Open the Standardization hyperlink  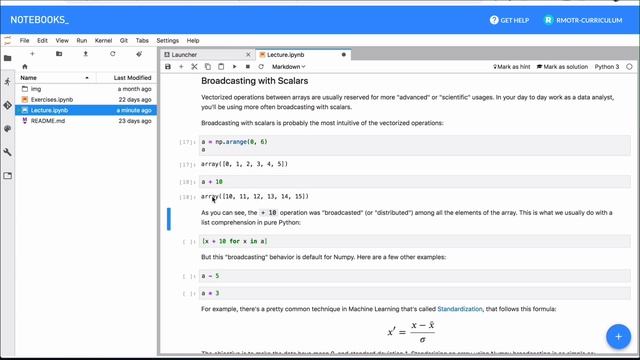pos(460,309)
